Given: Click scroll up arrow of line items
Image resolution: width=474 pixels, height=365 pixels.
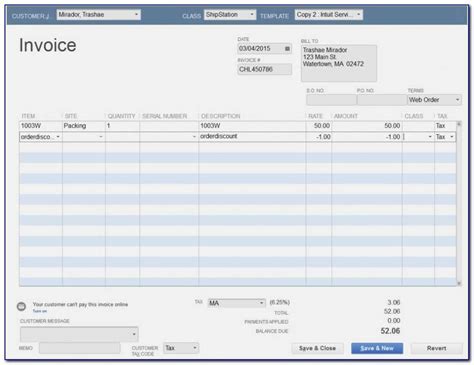Looking at the screenshot, I should point(459,124).
